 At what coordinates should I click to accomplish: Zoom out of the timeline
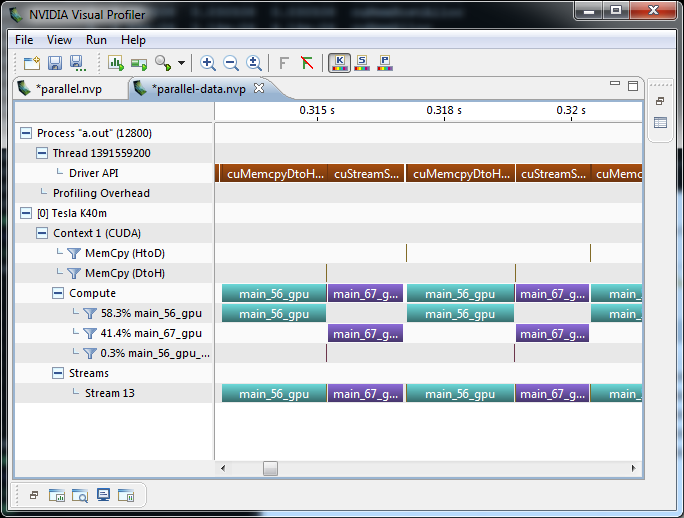pos(231,63)
